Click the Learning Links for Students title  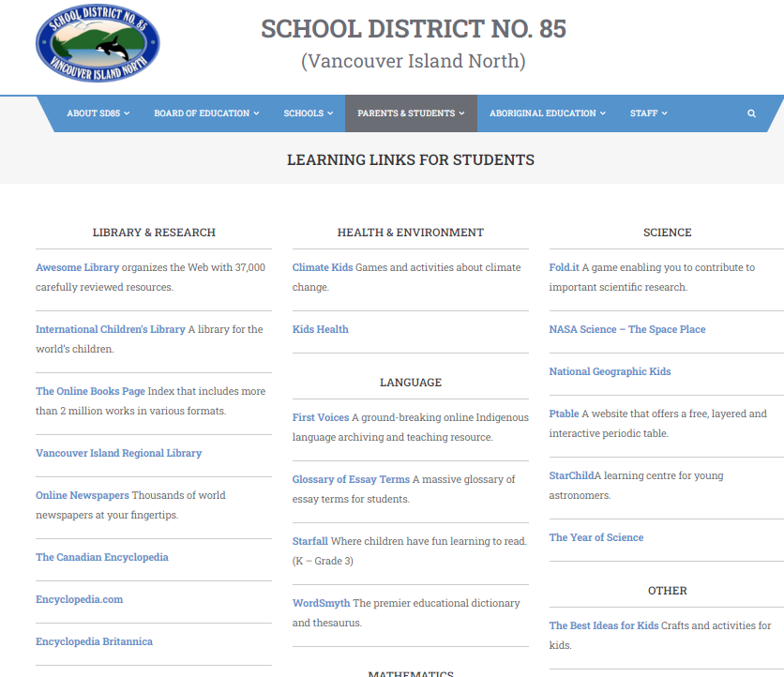tap(411, 160)
